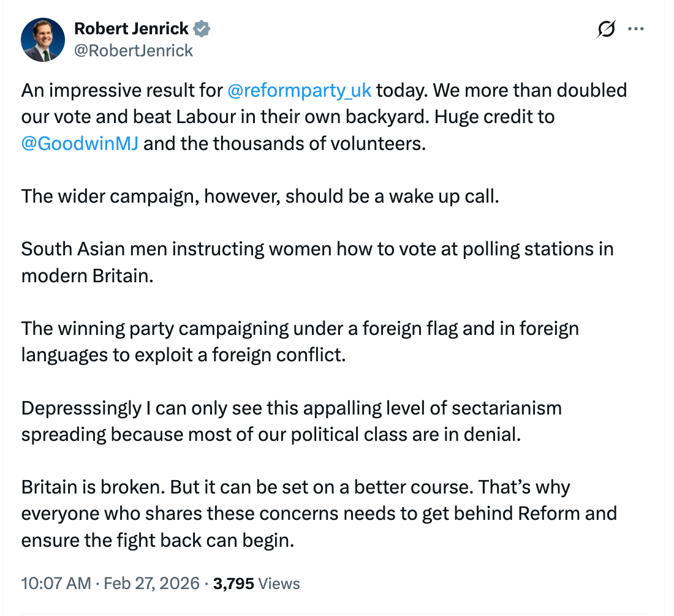Click the Views label
This screenshot has height=616, width=674.
[279, 584]
